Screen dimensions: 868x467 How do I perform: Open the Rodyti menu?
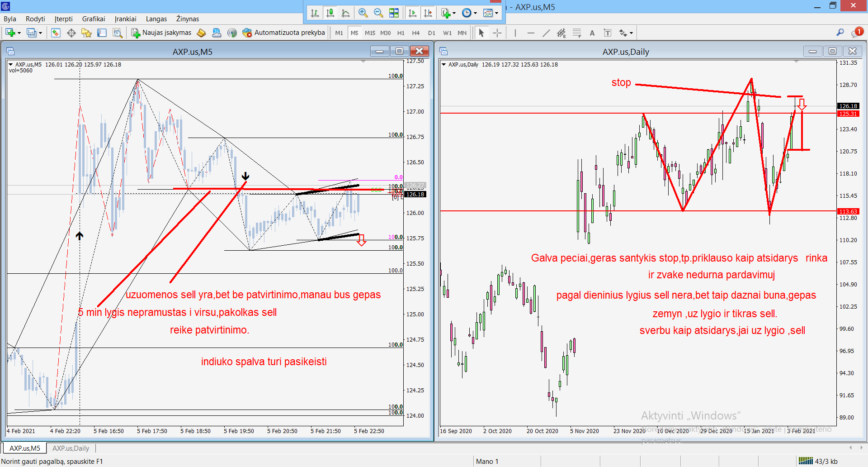coord(35,19)
